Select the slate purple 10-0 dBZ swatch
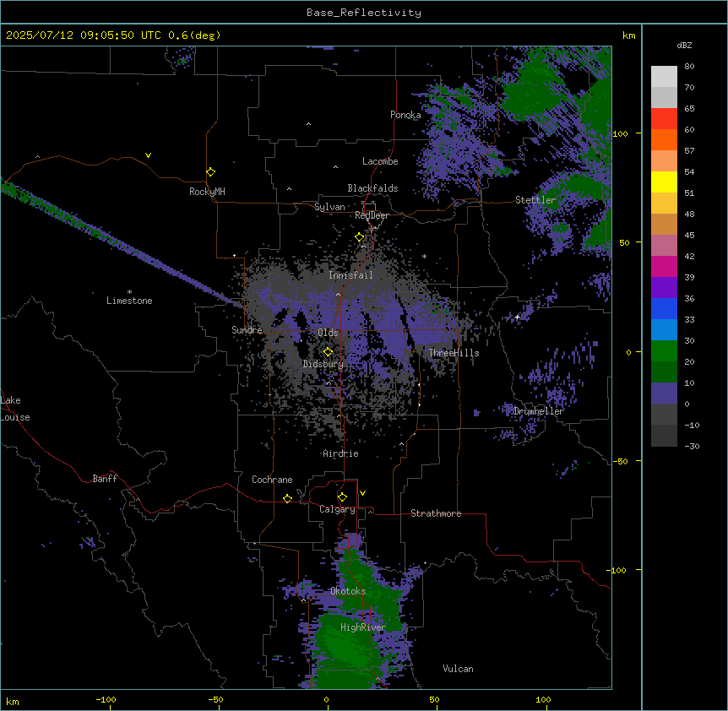This screenshot has width=728, height=711. pyautogui.click(x=664, y=393)
